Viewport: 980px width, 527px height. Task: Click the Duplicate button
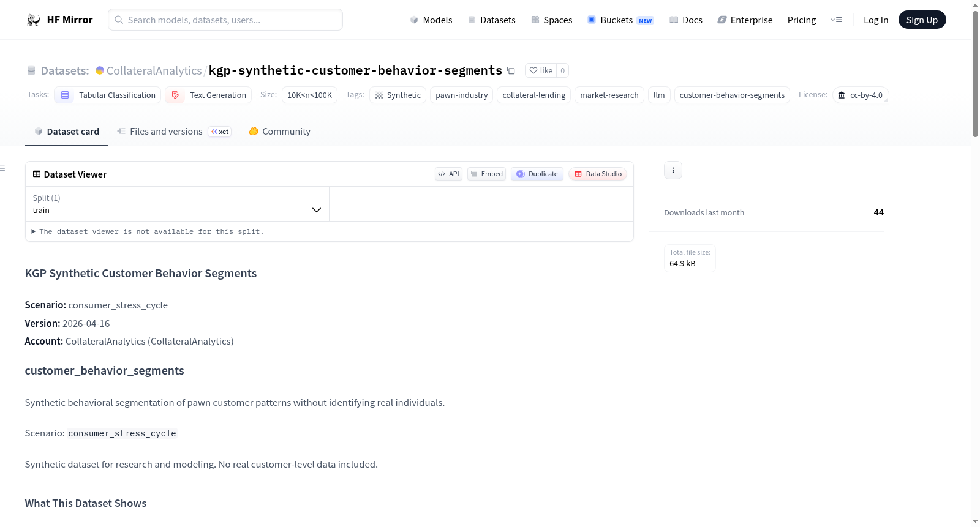click(537, 174)
